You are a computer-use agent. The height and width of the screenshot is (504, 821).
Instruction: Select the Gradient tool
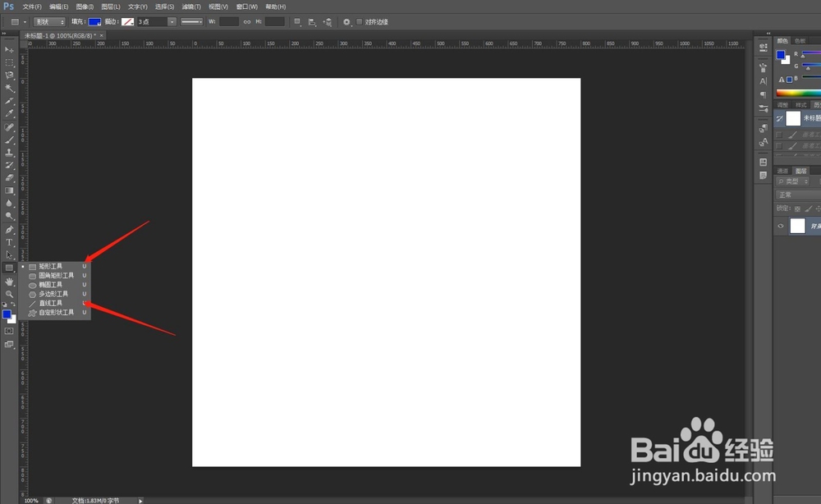pos(9,190)
